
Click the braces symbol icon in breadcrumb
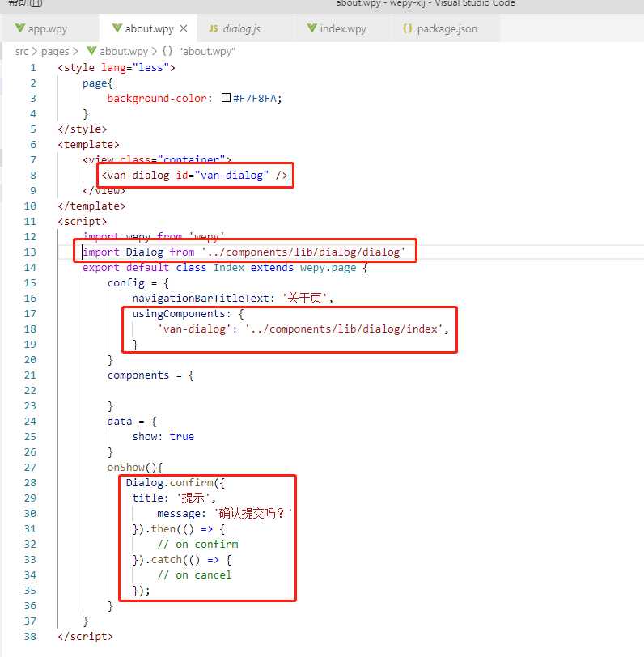(167, 51)
